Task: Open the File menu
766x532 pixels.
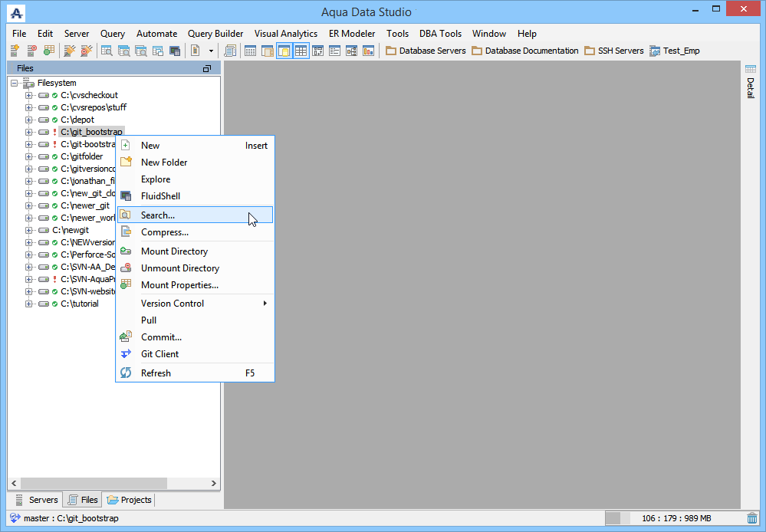Action: click(x=19, y=34)
